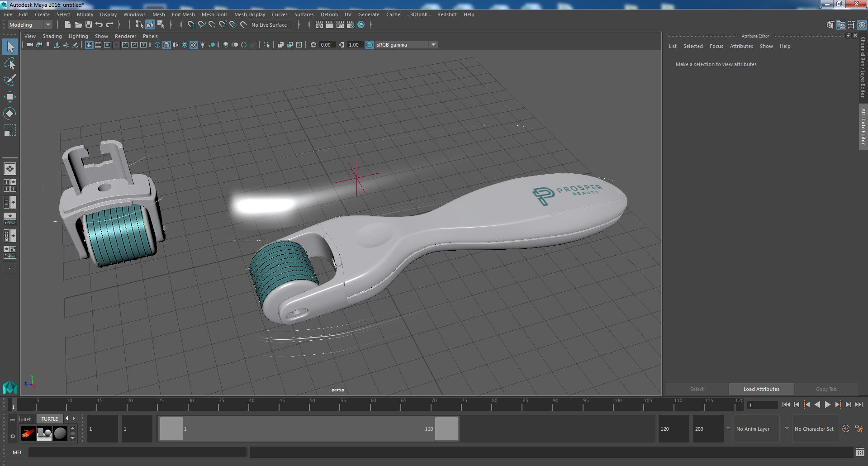Create a new scene with New icon

[68, 25]
